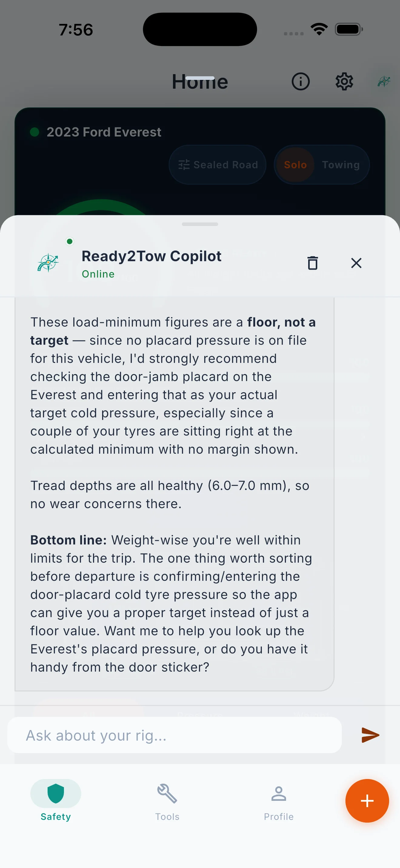Select the 2023 Ford Everest vehicle title
The height and width of the screenshot is (868, 400).
pos(104,132)
